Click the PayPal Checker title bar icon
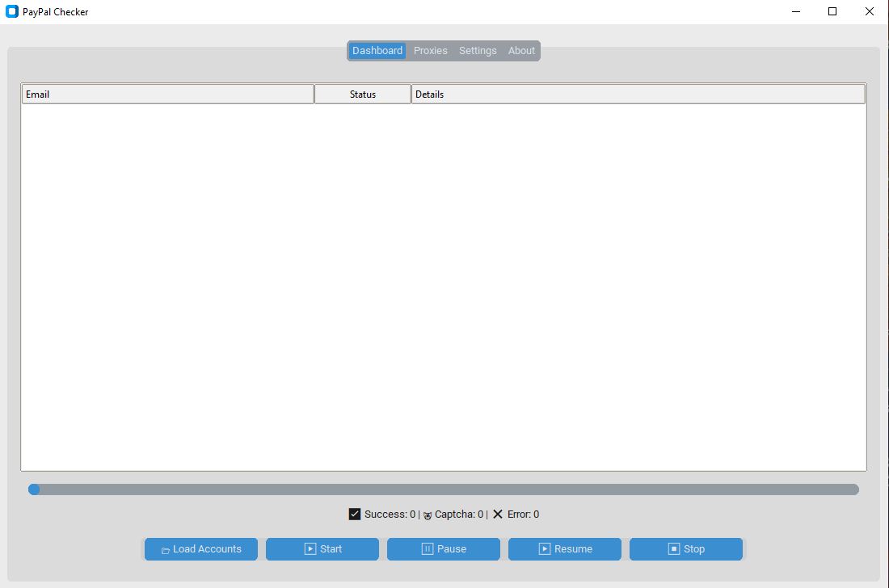The image size is (889, 588). point(12,12)
